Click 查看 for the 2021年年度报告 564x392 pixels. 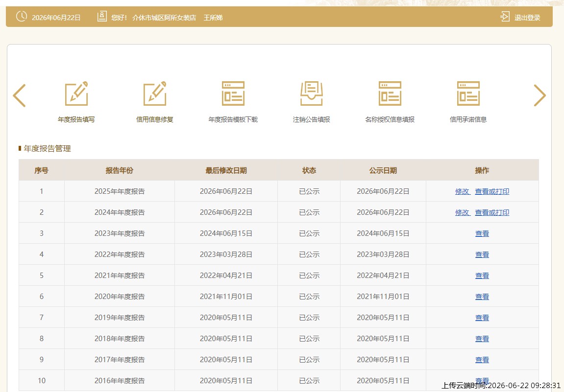[x=482, y=276]
